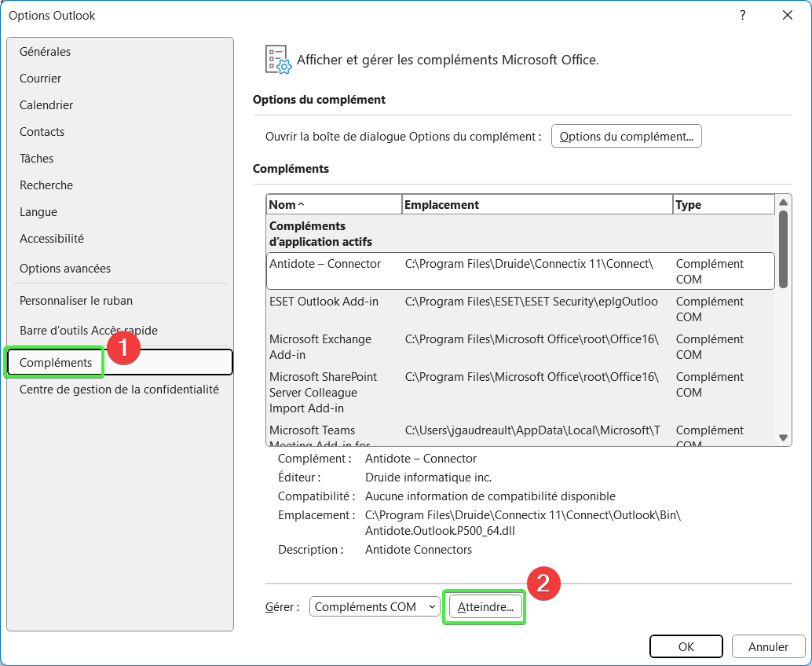Select the Compléments category
The width and height of the screenshot is (812, 666).
pos(120,363)
